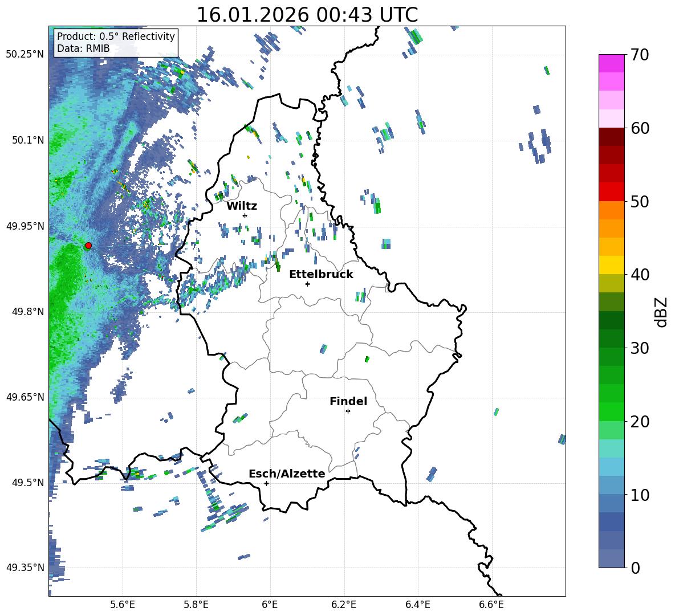Viewport: 675px width, 616px height.
Task: Click the 6.2°E longitude label
Action: (344, 605)
